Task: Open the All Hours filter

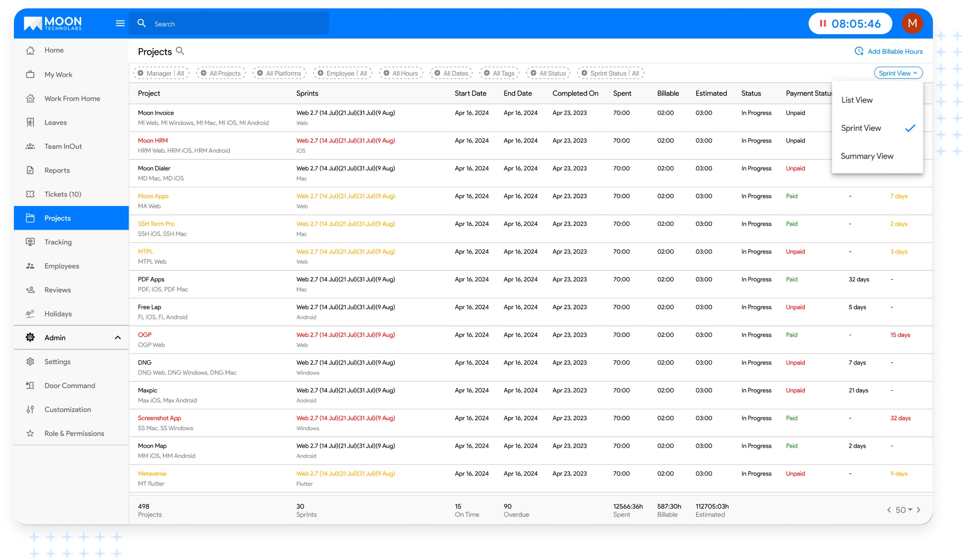Action: (401, 73)
